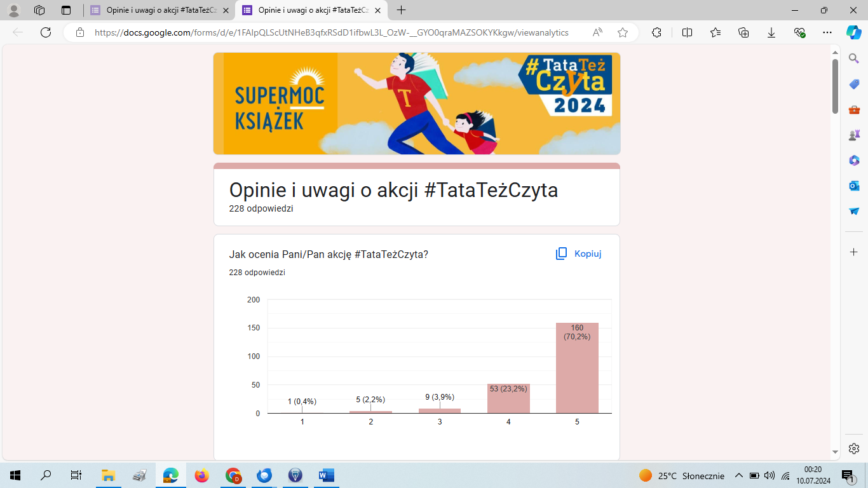Image resolution: width=868 pixels, height=488 pixels.
Task: Open the Downloads icon in toolbar
Action: [x=771, y=32]
